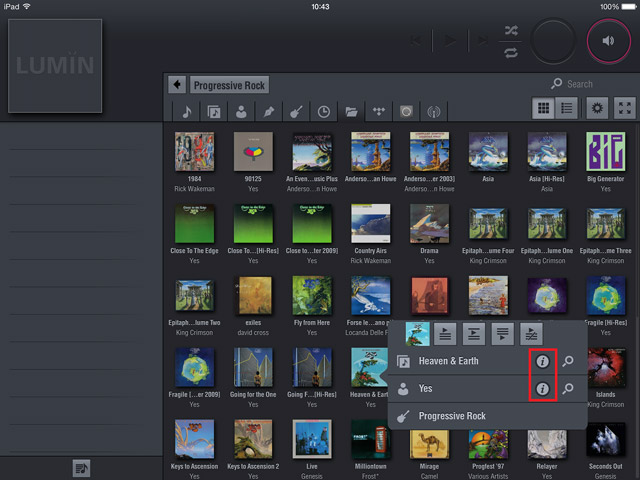Screen dimensions: 640x480
Task: Open the playlist icon at bottom
Action: pos(82,468)
